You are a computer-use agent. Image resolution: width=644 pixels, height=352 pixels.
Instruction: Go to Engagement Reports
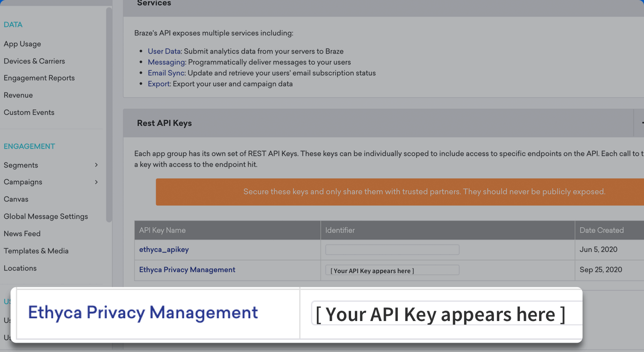[x=39, y=78]
